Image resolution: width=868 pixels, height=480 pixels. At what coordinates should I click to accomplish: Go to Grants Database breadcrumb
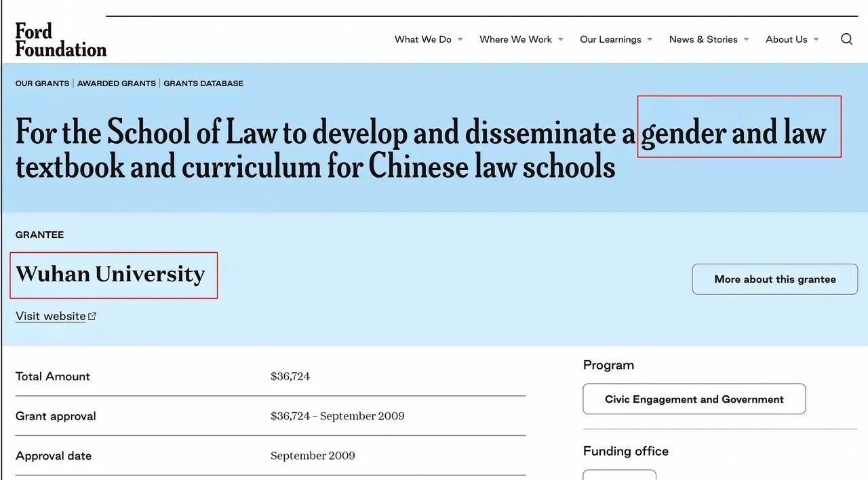pos(203,83)
